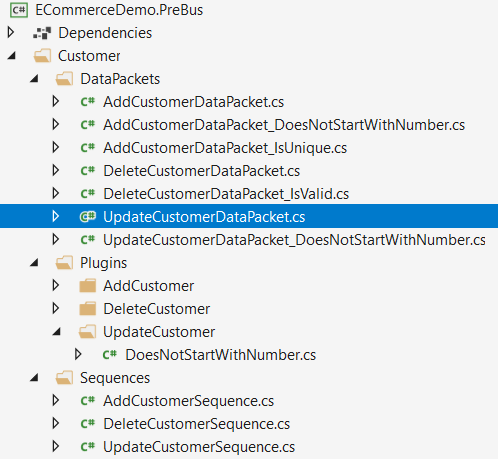
Task: Collapse the Plugins folder arrow
Action: coord(34,263)
